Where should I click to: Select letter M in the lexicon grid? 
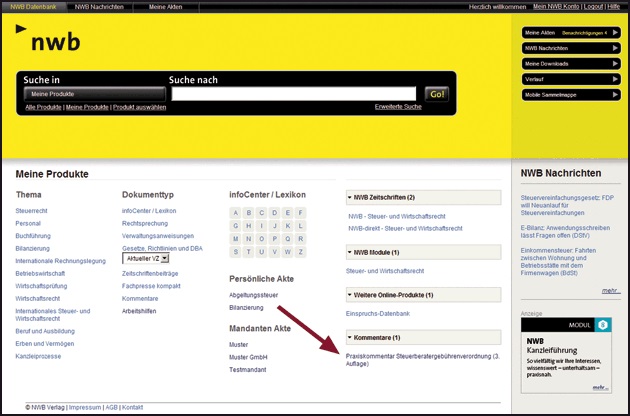click(236, 239)
